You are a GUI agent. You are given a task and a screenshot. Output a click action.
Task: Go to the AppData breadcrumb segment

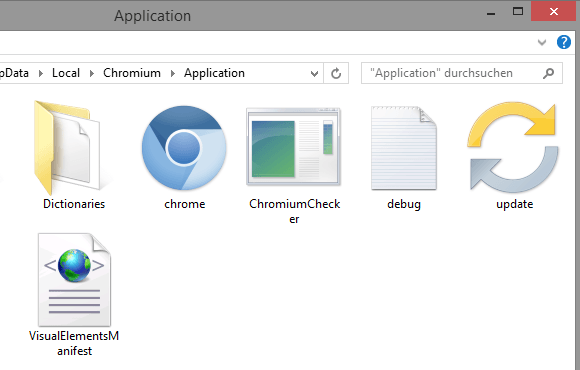(14, 73)
